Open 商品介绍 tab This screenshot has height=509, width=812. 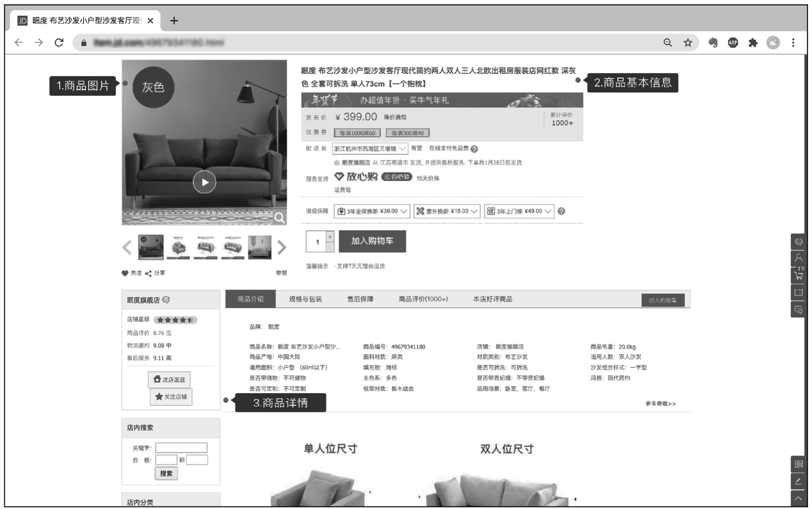(x=250, y=299)
